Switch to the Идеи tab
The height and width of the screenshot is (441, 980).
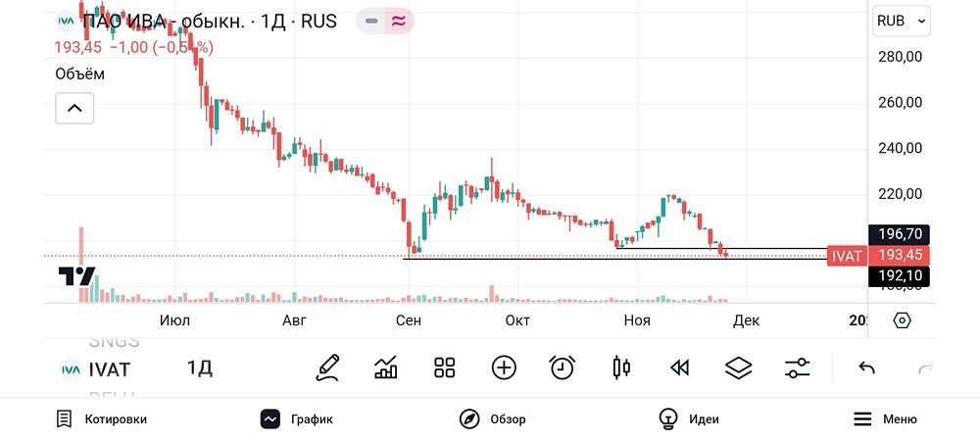[x=689, y=419]
